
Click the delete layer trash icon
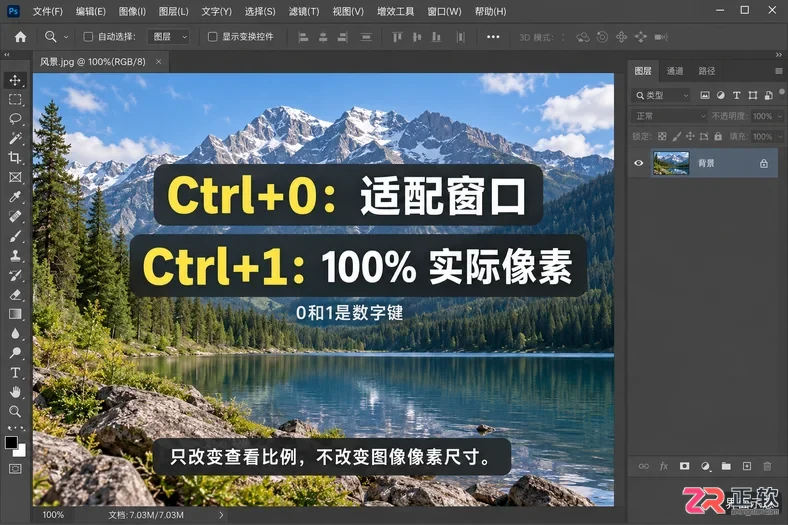pyautogui.click(x=767, y=466)
